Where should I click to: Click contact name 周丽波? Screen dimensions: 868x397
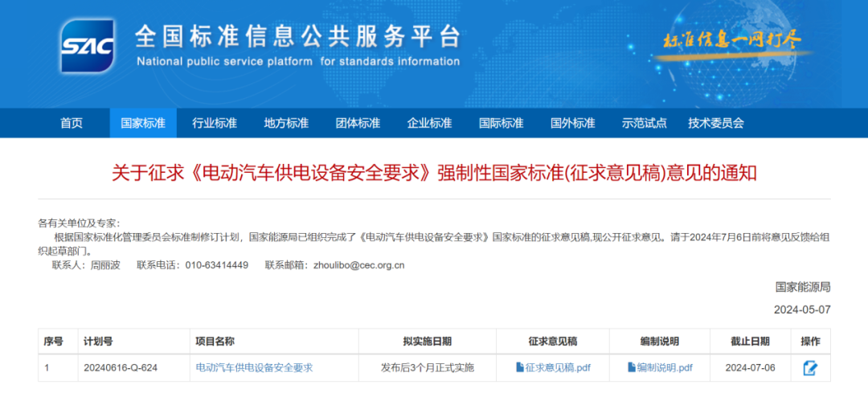coord(105,265)
